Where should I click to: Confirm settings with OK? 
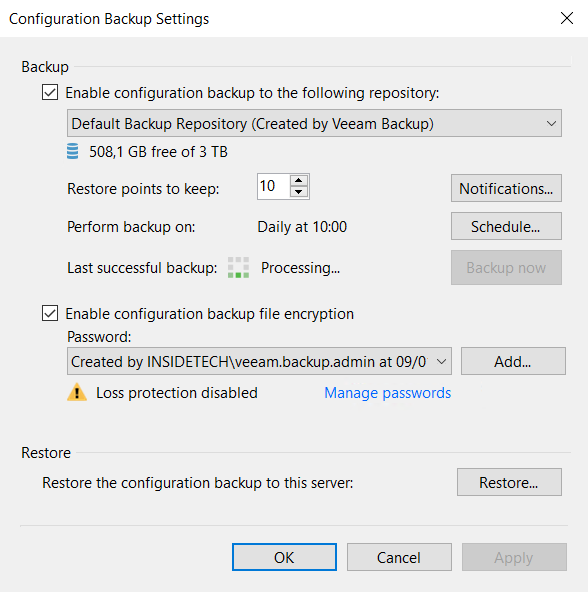click(284, 557)
